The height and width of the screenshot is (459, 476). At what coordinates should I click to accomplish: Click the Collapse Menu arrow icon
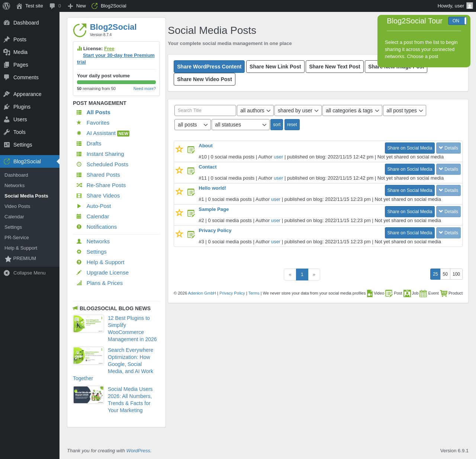(7, 273)
